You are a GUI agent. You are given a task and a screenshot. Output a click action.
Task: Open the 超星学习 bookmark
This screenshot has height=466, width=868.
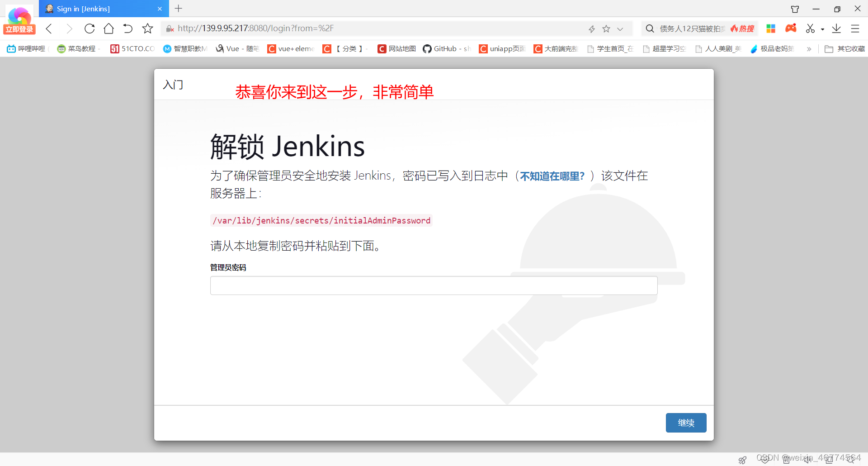[x=664, y=48]
